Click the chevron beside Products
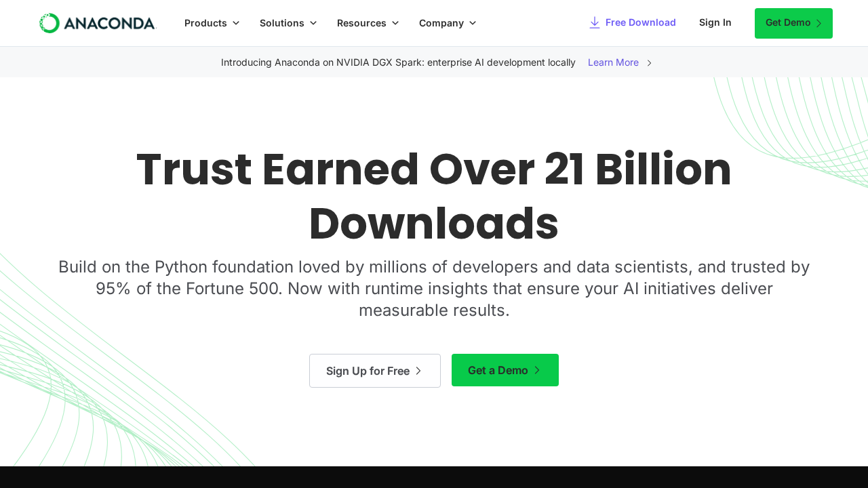Image resolution: width=868 pixels, height=488 pixels. [x=236, y=23]
